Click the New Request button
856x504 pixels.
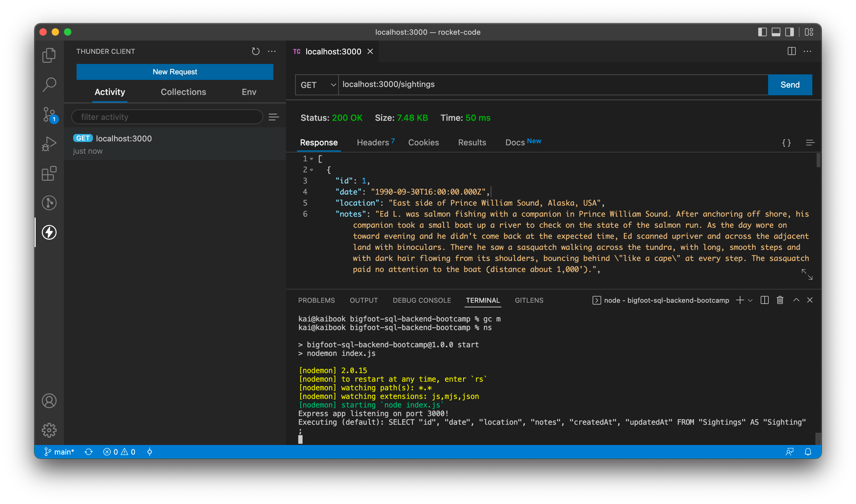175,72
